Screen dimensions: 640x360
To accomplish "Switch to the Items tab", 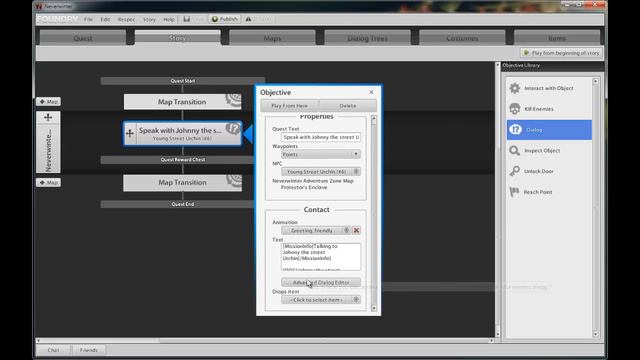I will (x=557, y=38).
